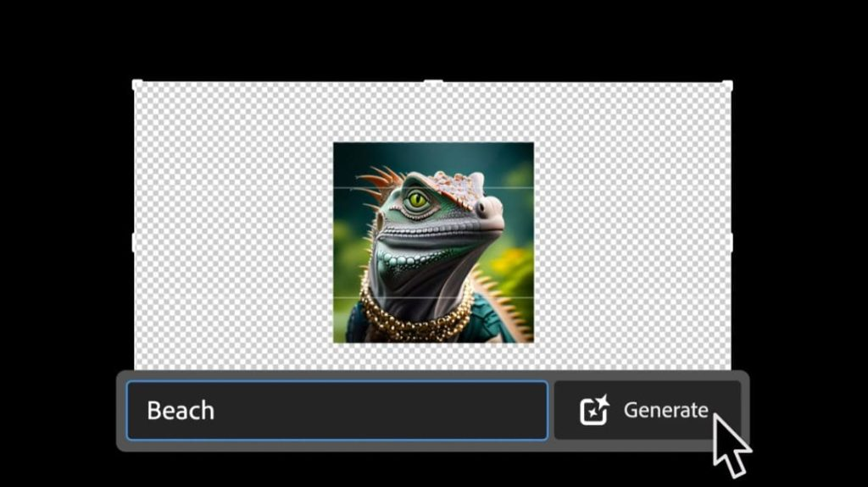Click the Generate button
Image resolution: width=868 pixels, height=487 pixels.
[x=647, y=410]
